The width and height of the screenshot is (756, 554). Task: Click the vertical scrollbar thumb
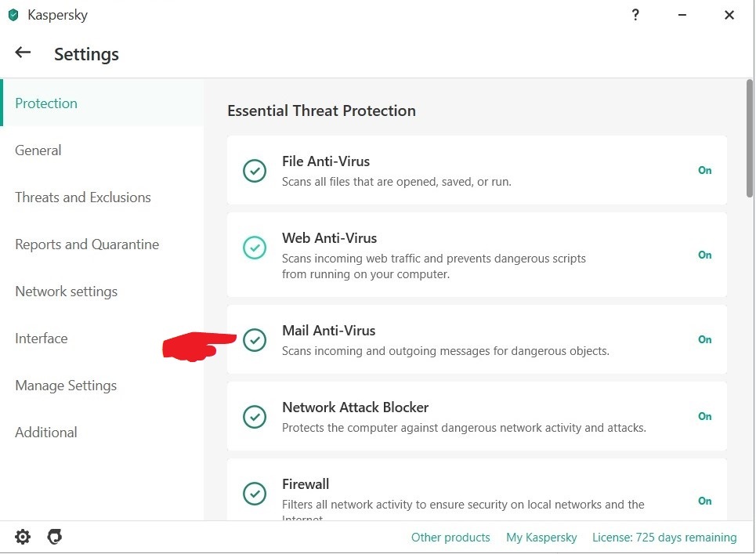[750, 139]
